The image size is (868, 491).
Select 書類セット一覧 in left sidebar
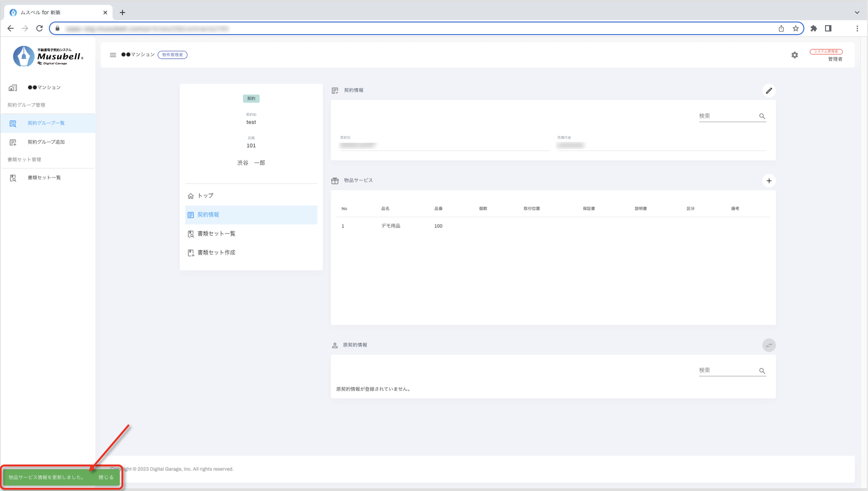[x=44, y=178]
